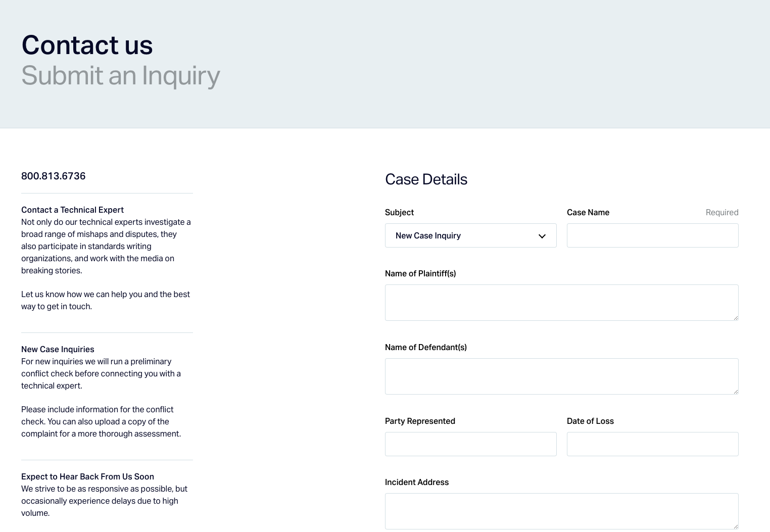Click into the Incident Address text area

561,511
